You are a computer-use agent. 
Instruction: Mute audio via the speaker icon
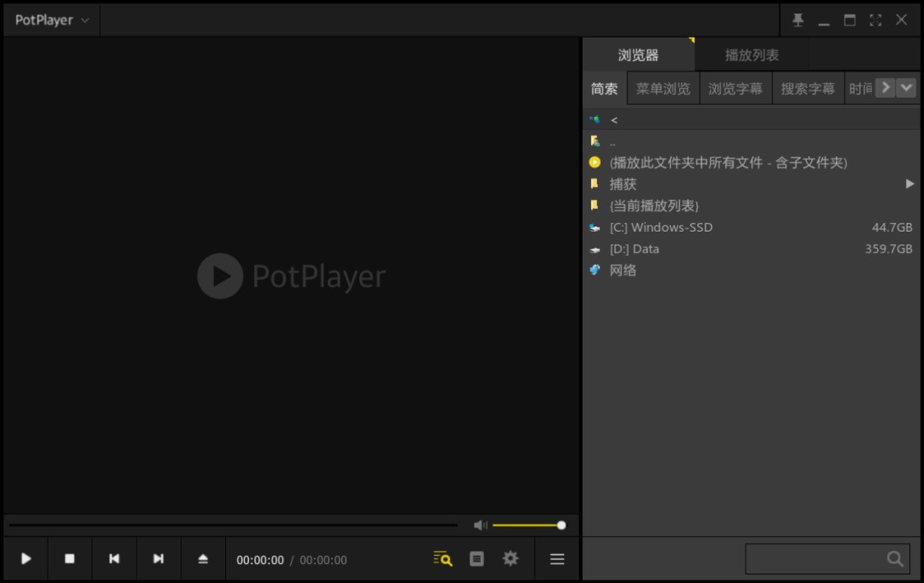click(x=480, y=525)
